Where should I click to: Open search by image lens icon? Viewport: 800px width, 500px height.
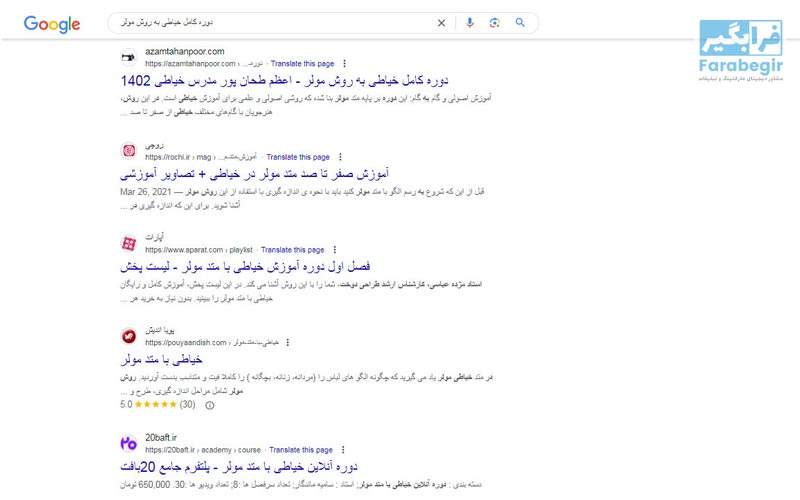click(494, 23)
